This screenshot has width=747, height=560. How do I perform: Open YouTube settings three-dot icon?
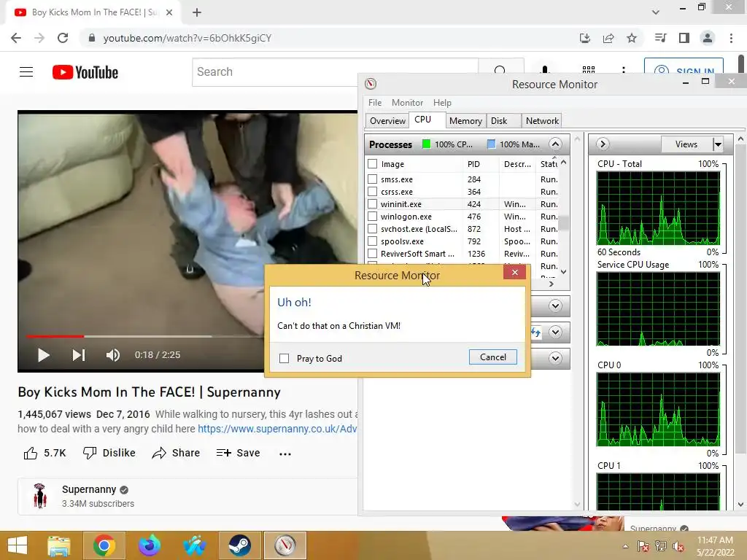click(x=624, y=69)
